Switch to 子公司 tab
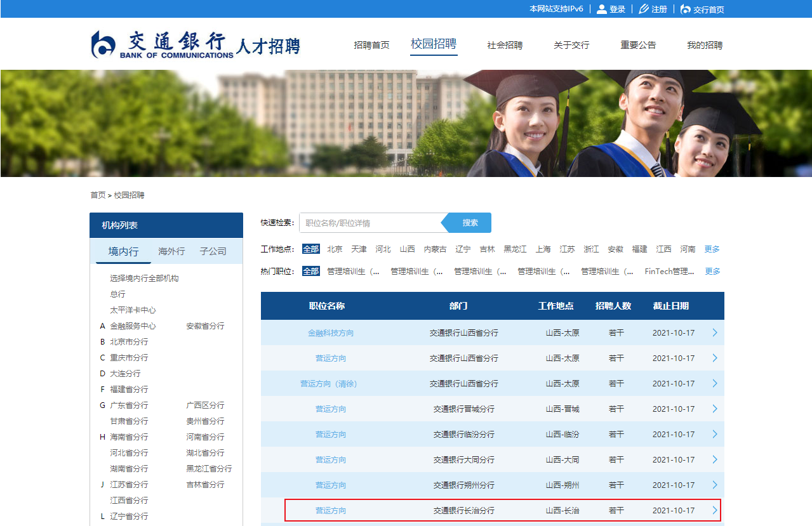The width and height of the screenshot is (812, 526). click(213, 251)
